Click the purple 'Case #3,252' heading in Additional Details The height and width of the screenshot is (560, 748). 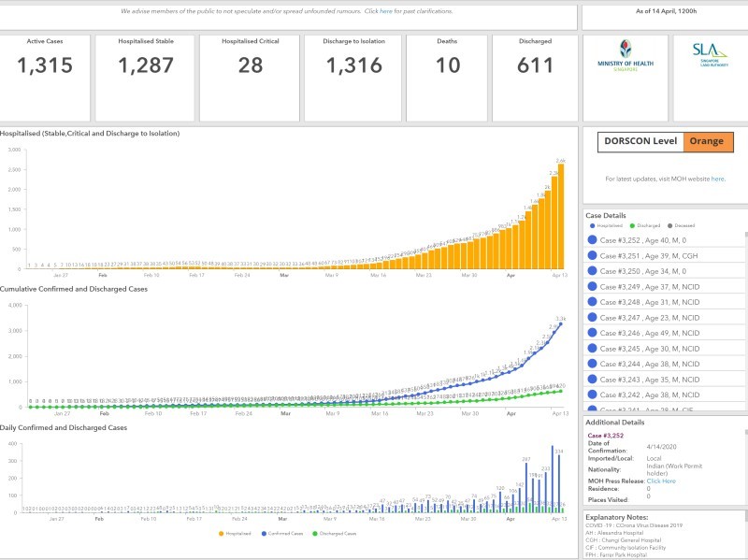coord(605,436)
